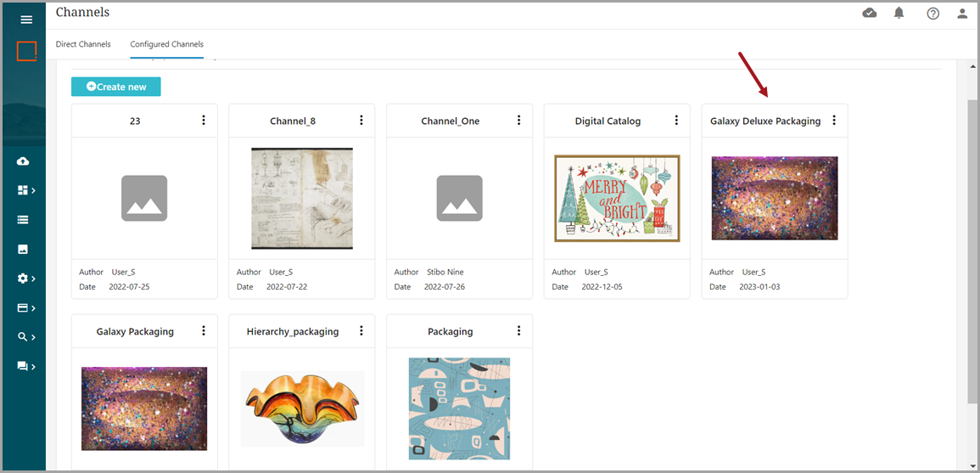Open options menu for Channel_8 card
This screenshot has width=980, height=473.
click(x=361, y=121)
